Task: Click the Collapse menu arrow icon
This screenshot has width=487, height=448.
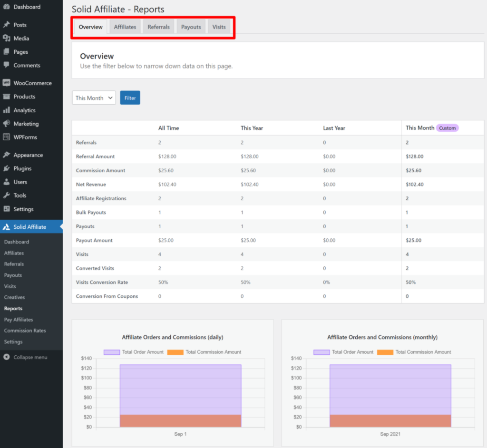Action: click(x=7, y=357)
